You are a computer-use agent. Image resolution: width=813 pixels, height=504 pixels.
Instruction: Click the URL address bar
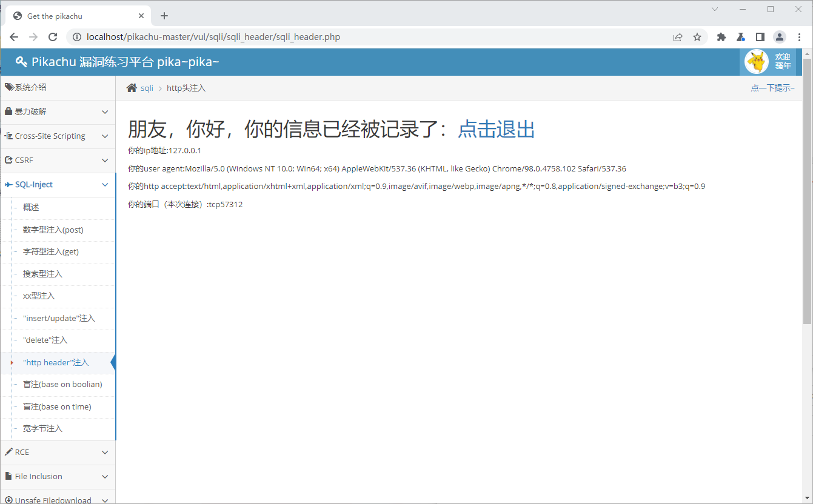coord(364,37)
